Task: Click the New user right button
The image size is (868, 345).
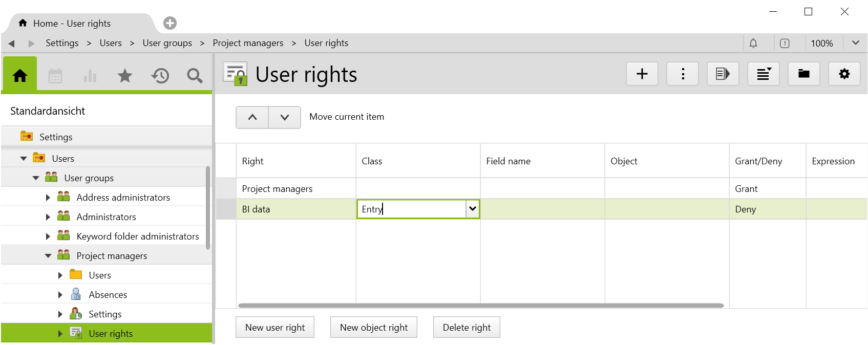Action: click(275, 328)
